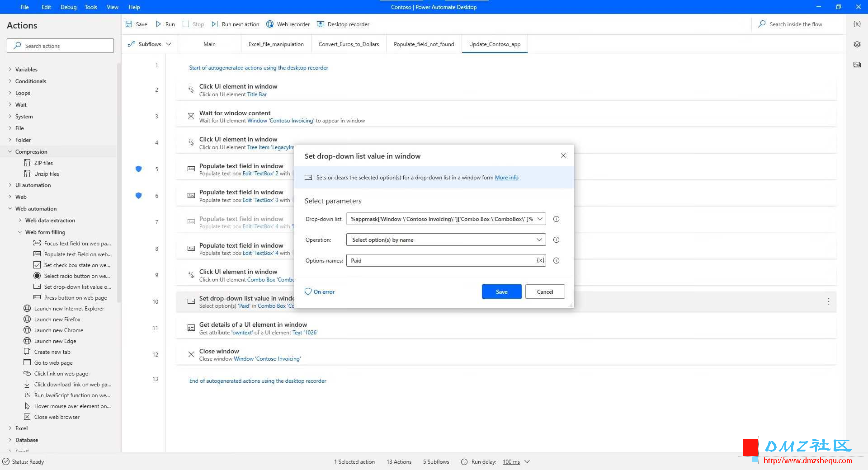Viewport: 868px width, 470px height.
Task: Select Click link on web page action
Action: [61, 373]
